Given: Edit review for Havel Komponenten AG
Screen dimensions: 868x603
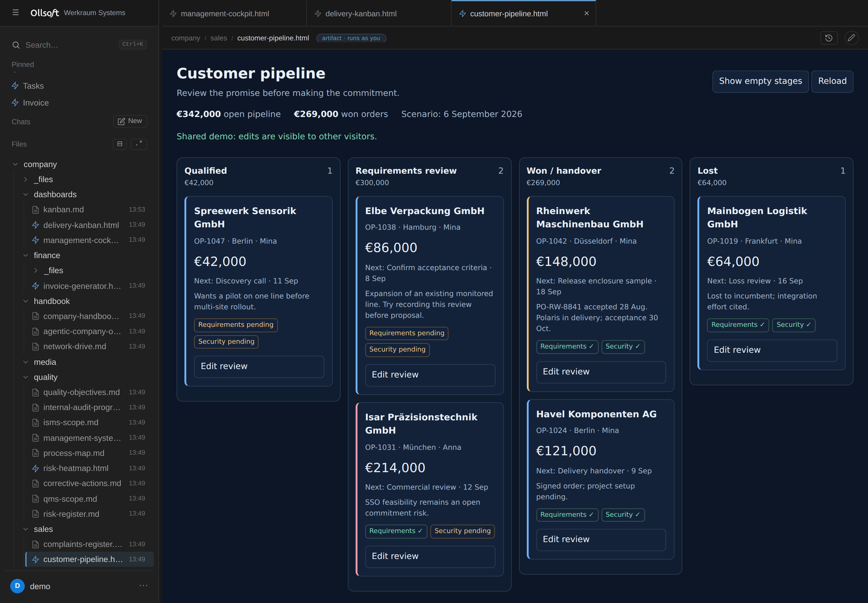Looking at the screenshot, I should point(601,540).
